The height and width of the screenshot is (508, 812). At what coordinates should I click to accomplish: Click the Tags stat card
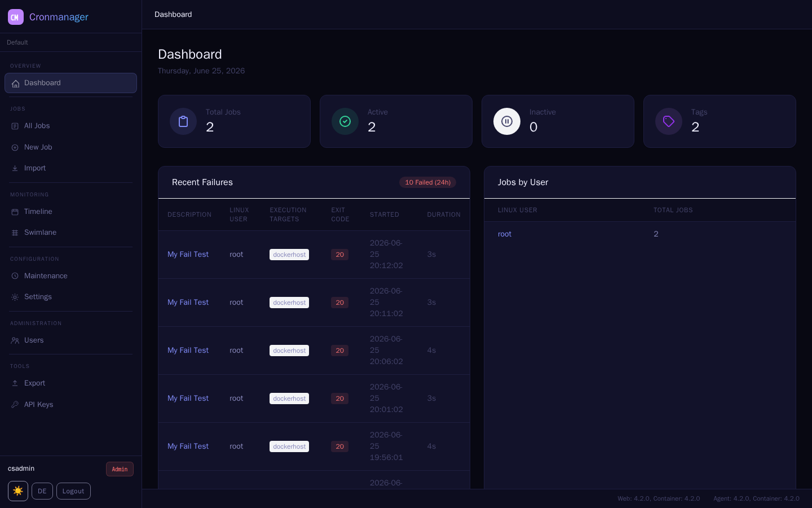click(x=720, y=121)
